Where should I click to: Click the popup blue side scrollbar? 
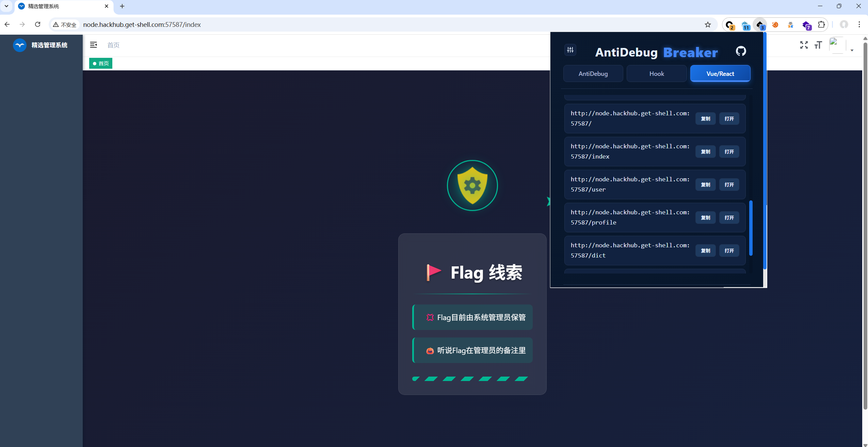(765, 151)
